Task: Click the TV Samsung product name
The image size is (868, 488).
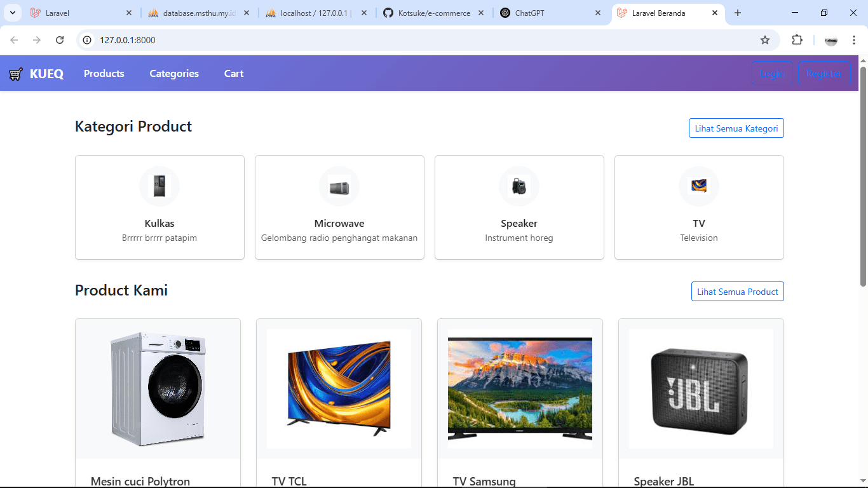Action: (x=484, y=481)
